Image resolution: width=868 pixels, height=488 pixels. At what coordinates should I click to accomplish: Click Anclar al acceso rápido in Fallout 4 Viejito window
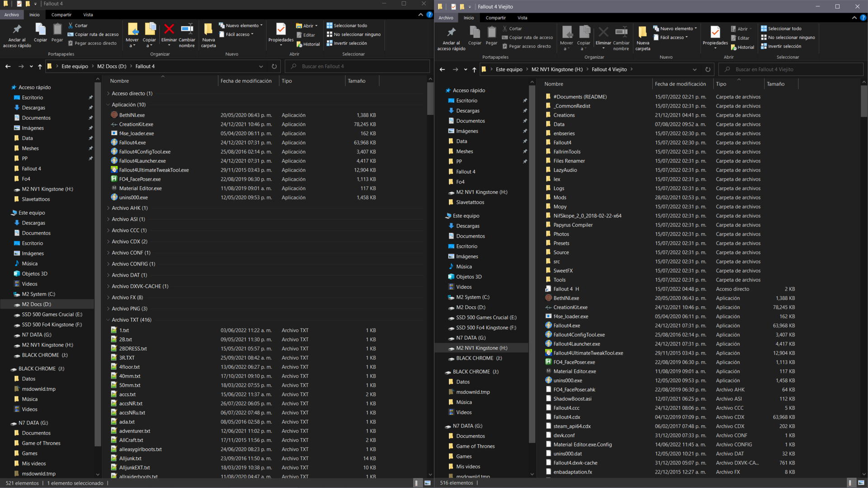pyautogui.click(x=451, y=38)
